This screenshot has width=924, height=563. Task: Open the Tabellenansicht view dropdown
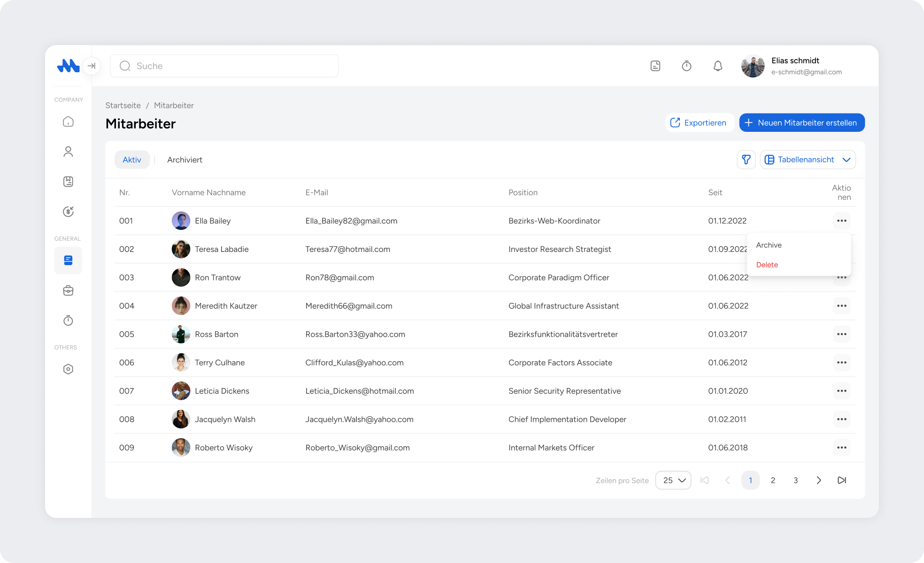point(808,160)
